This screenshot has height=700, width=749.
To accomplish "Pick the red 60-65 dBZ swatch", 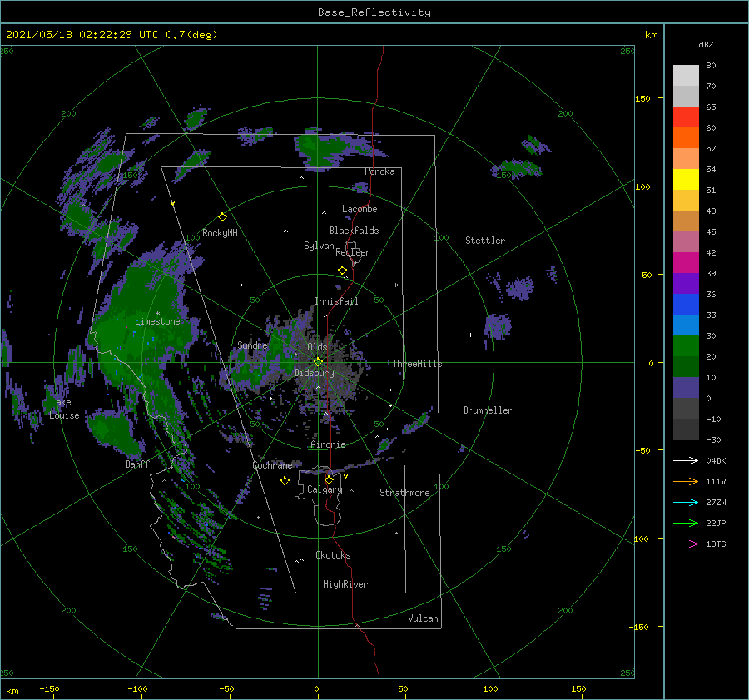I will pos(686,117).
